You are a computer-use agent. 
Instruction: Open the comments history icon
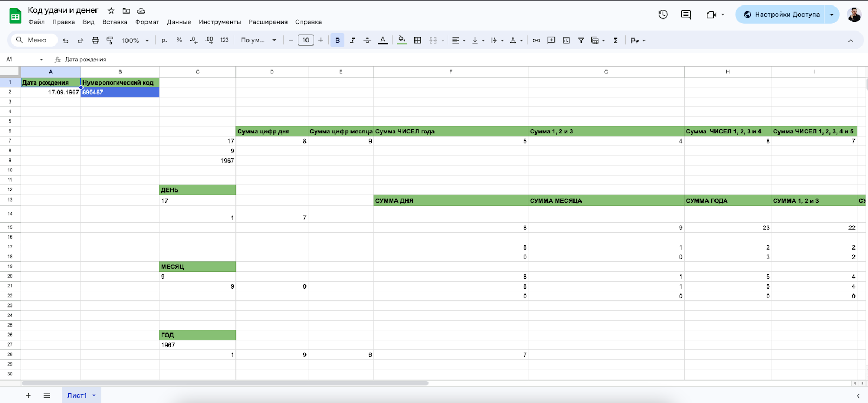pos(686,15)
